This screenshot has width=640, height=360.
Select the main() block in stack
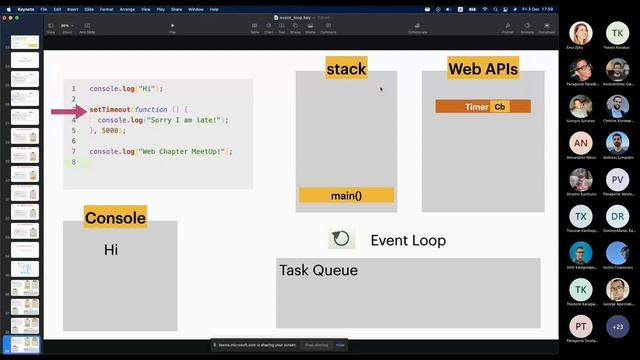coord(346,196)
